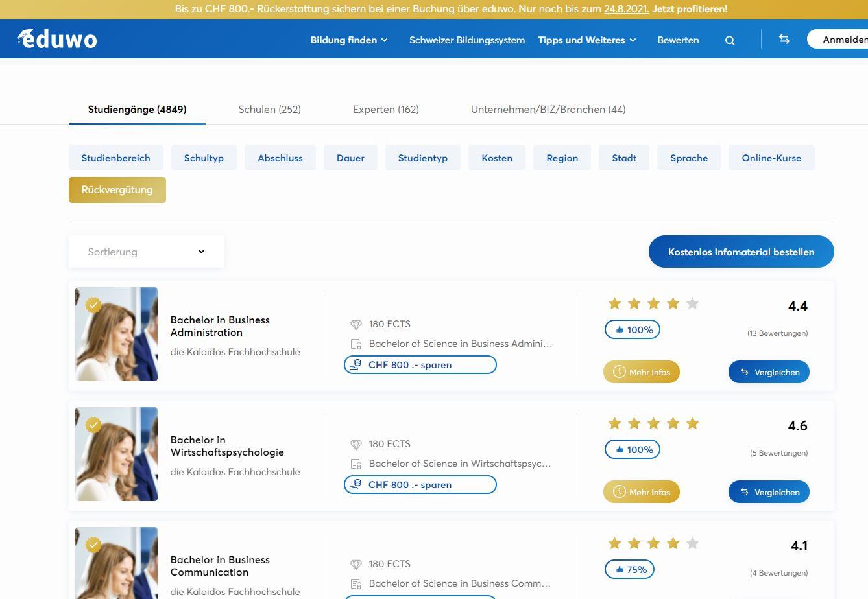Open Bachelor in Business Communication title

[220, 566]
